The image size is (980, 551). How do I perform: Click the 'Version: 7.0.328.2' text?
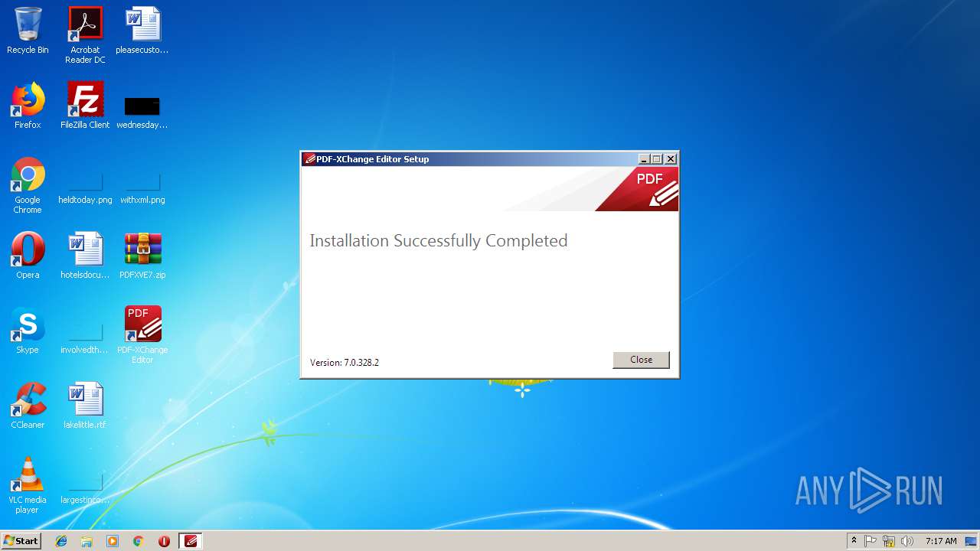pyautogui.click(x=345, y=363)
